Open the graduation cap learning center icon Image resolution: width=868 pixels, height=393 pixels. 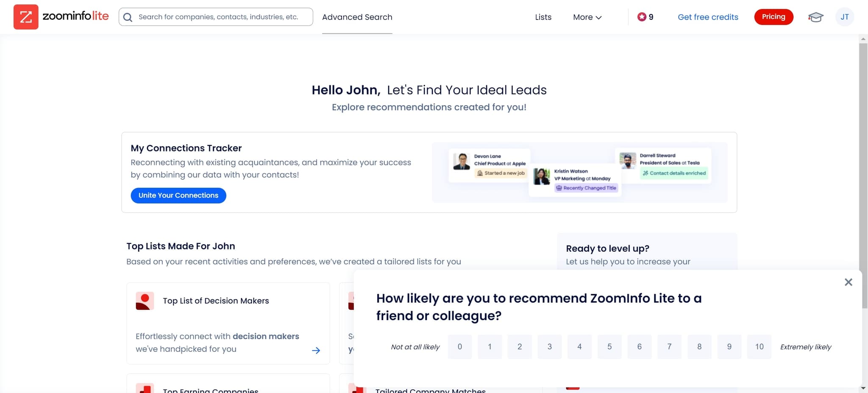click(x=815, y=17)
